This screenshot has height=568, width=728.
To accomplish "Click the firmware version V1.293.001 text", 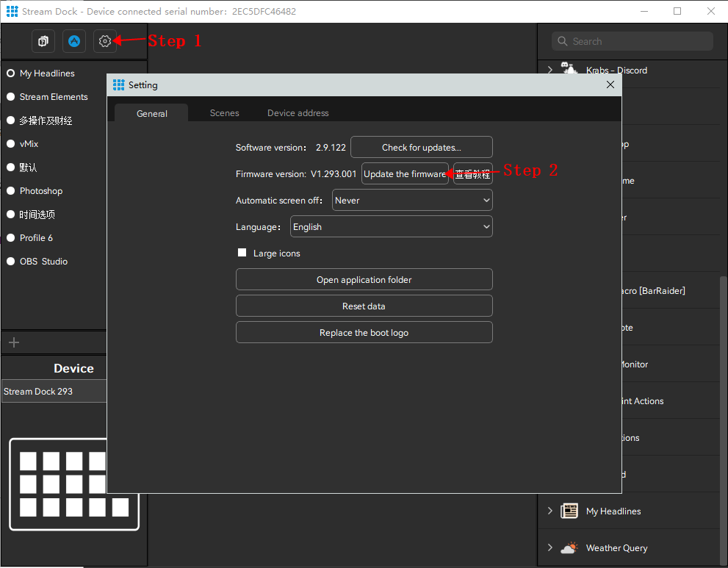I will pos(334,174).
